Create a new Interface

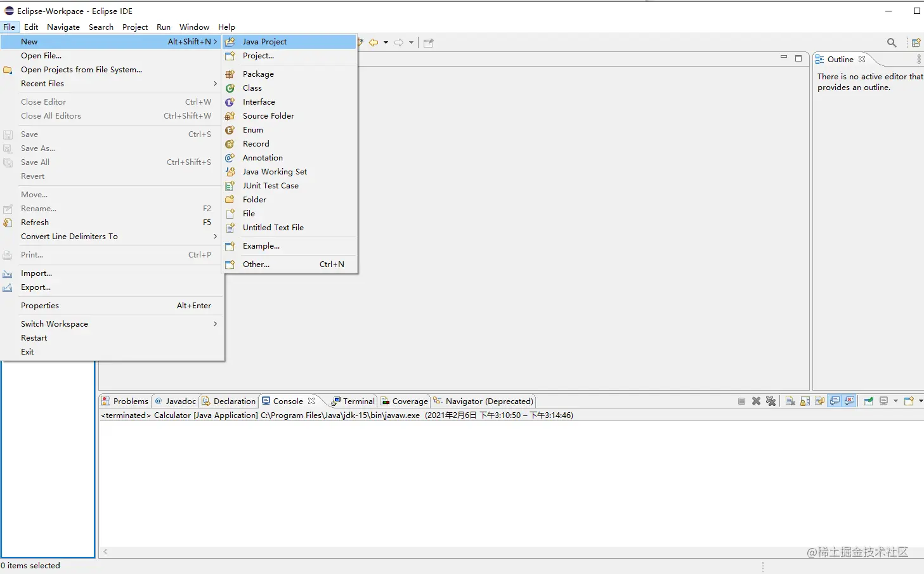[x=290, y=101]
